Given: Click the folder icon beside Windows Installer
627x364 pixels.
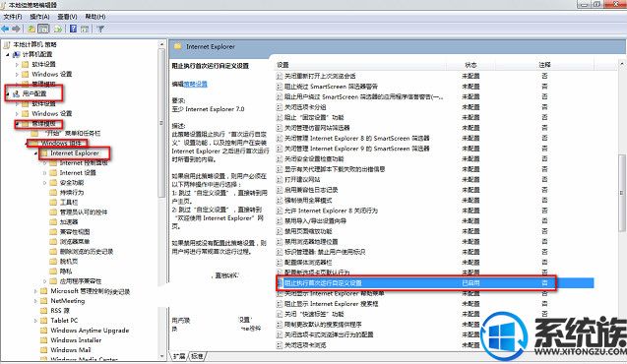Looking at the screenshot, I should tap(44, 340).
